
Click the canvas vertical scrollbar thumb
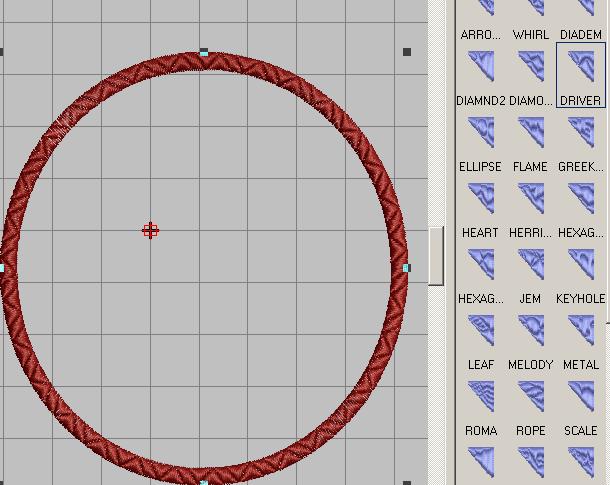coord(436,256)
